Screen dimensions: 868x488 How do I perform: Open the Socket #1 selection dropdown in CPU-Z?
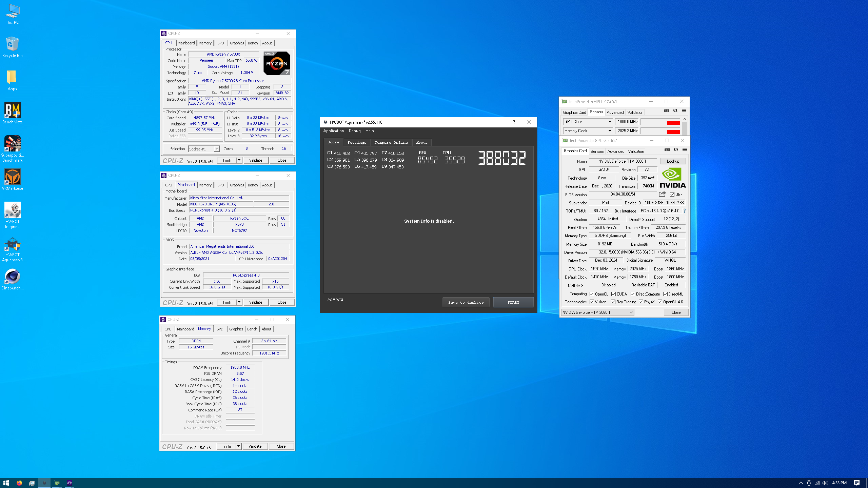click(204, 149)
